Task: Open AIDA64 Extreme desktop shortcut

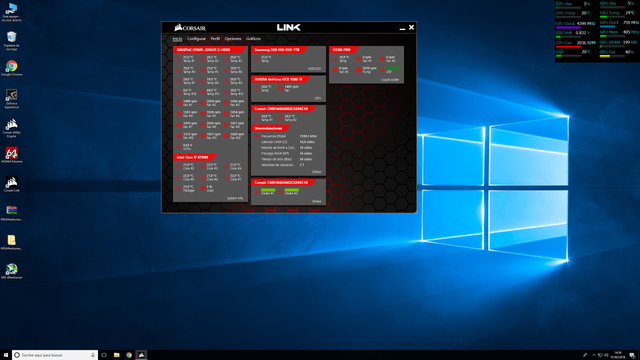Action: pyautogui.click(x=11, y=155)
